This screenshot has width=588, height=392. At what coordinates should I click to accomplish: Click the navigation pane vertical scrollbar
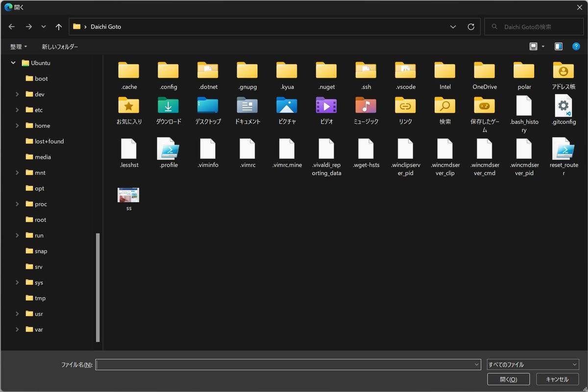coord(98,287)
